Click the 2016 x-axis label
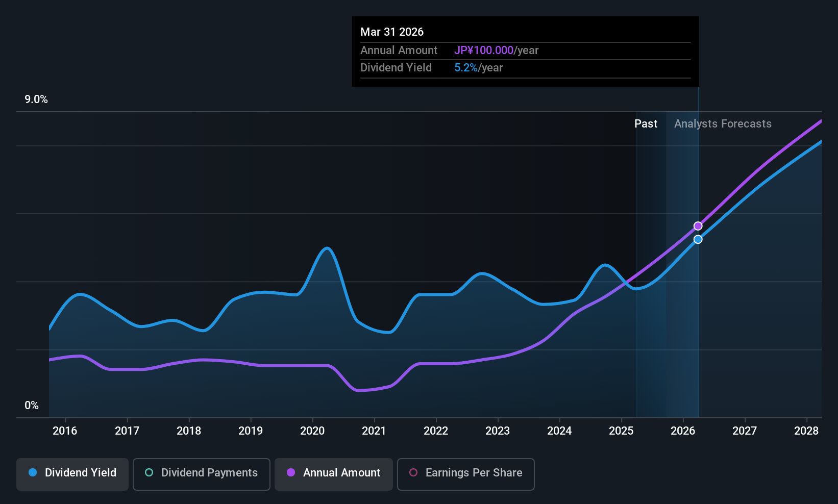838x504 pixels. coord(65,431)
